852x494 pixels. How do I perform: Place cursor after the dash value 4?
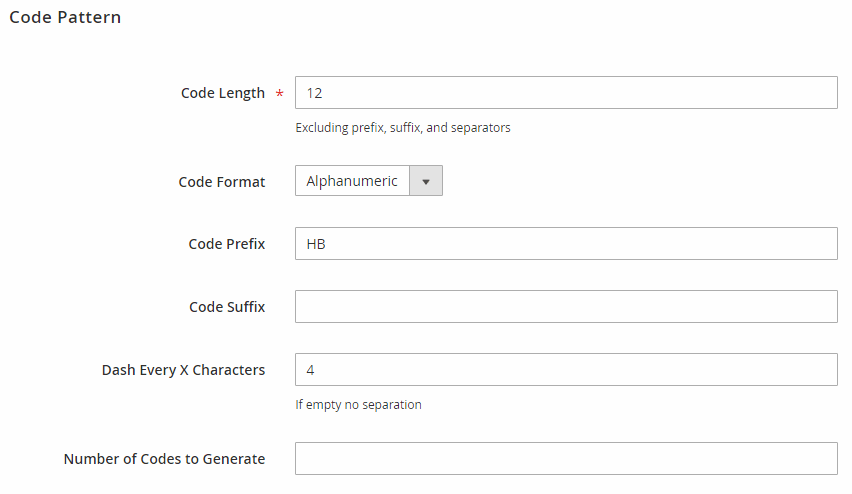pos(316,370)
